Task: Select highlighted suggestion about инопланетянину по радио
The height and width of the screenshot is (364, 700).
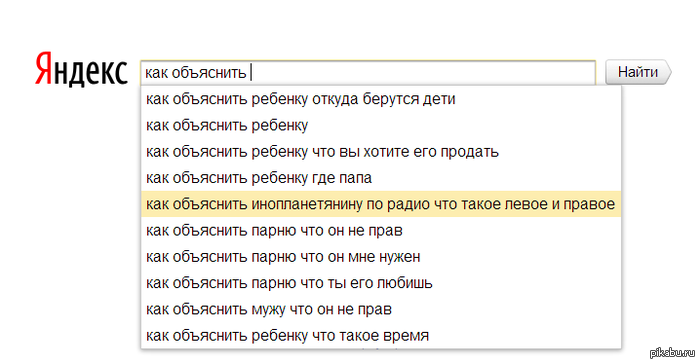Action: [x=381, y=204]
